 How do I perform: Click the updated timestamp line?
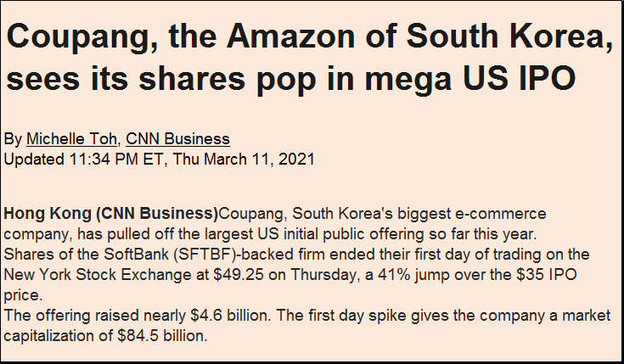pos(160,159)
